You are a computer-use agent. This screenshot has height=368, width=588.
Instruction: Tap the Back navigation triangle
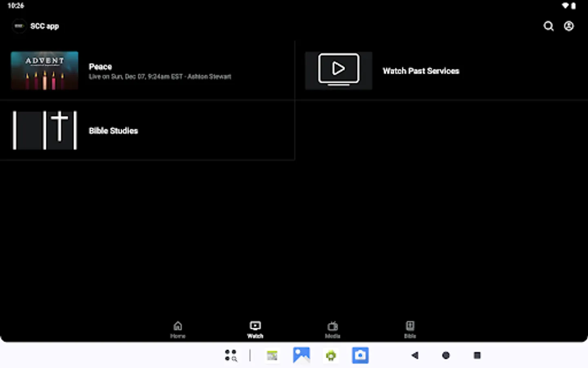point(415,355)
